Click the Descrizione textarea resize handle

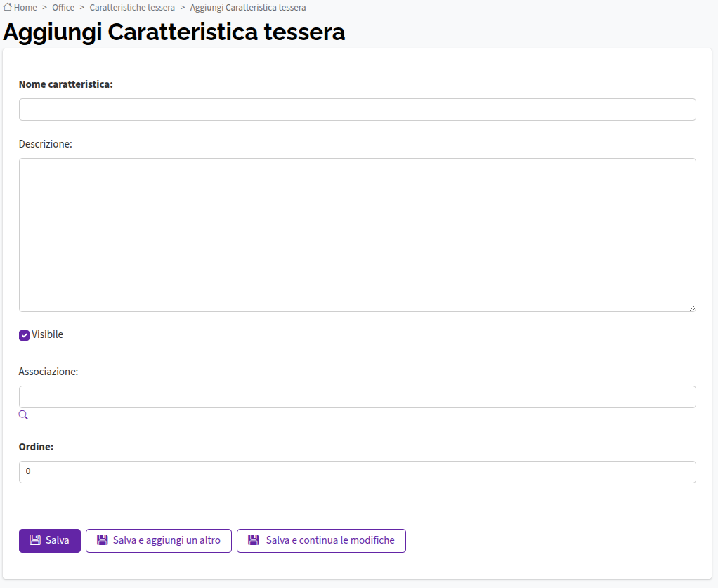coord(693,308)
